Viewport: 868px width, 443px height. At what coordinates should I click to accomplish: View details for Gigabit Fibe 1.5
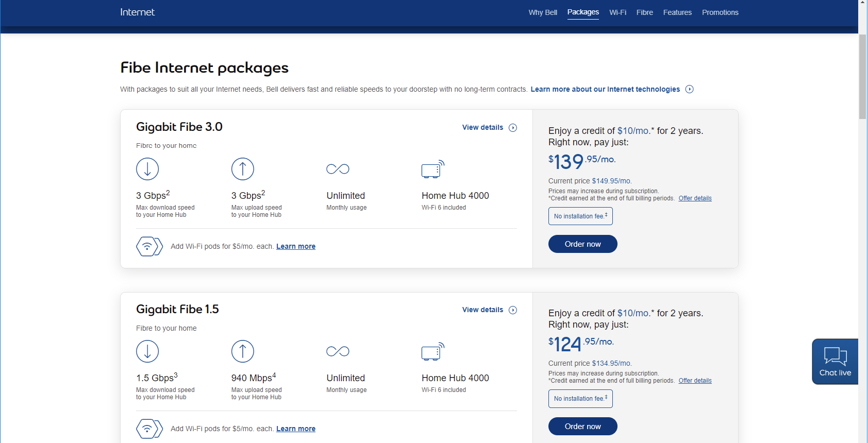482,310
